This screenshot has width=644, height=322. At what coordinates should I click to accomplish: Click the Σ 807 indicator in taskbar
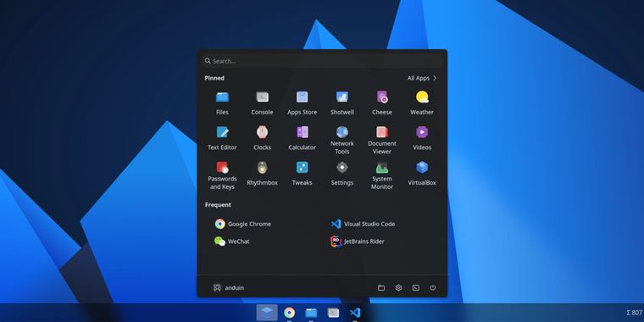[x=635, y=313]
